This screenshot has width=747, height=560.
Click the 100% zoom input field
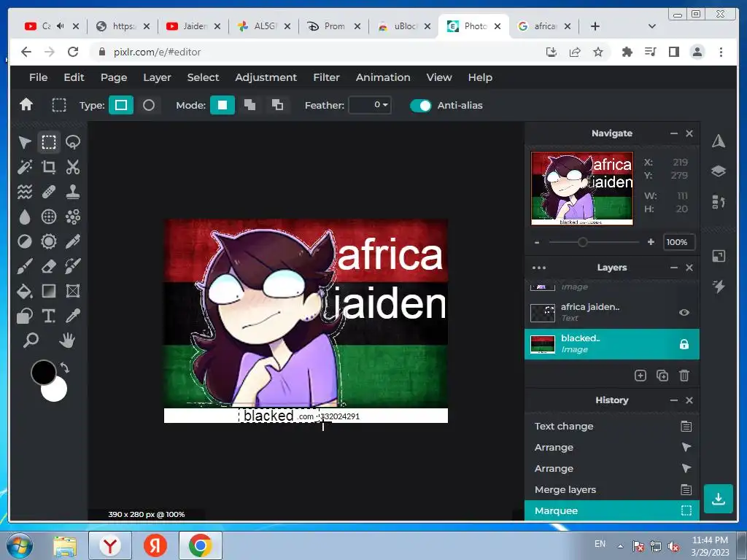point(678,242)
